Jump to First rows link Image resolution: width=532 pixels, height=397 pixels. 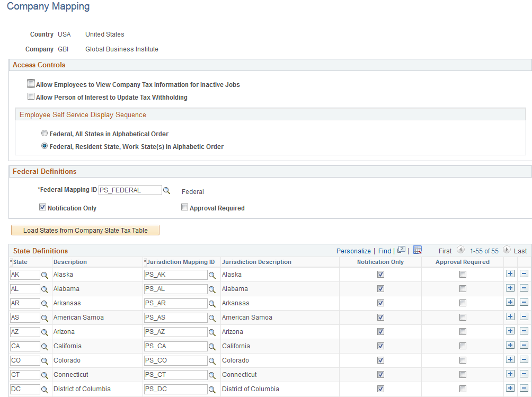coord(445,251)
